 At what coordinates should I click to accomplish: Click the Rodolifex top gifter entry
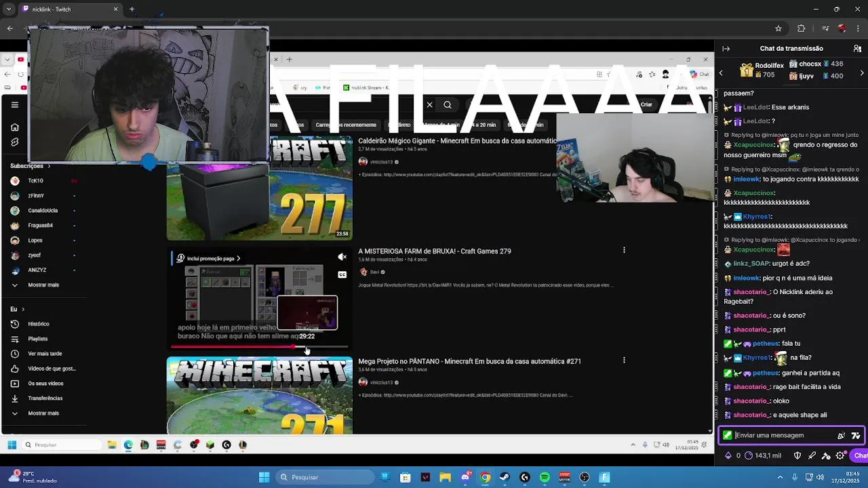point(762,70)
